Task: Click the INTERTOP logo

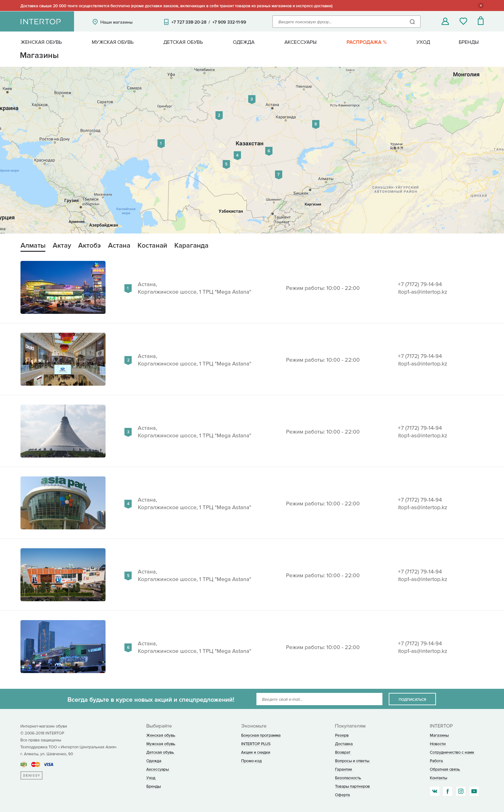Action: point(40,22)
